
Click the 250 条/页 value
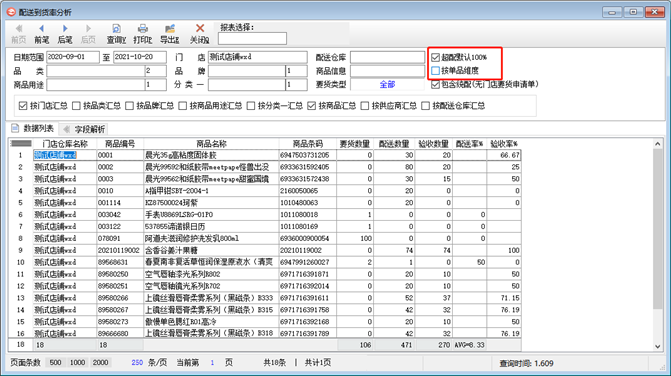(137, 363)
